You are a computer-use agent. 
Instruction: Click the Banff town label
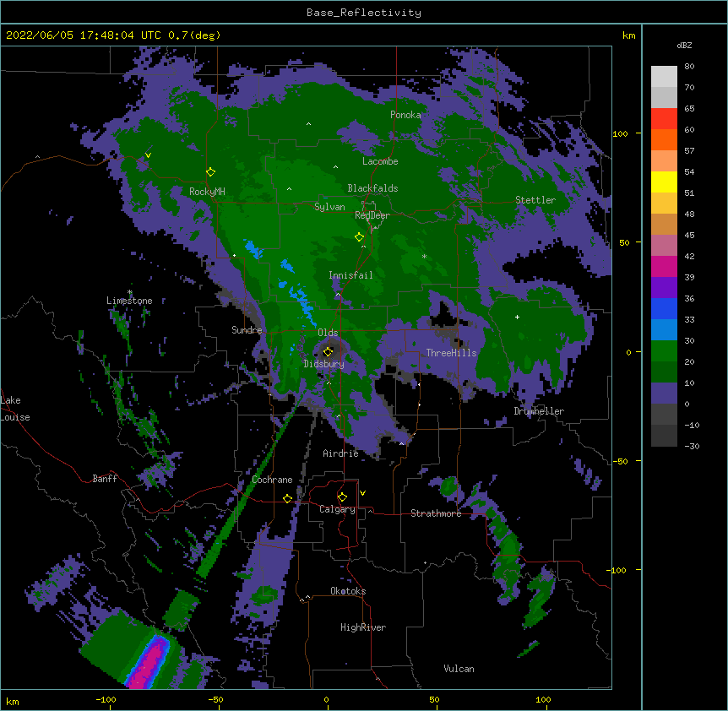(105, 479)
